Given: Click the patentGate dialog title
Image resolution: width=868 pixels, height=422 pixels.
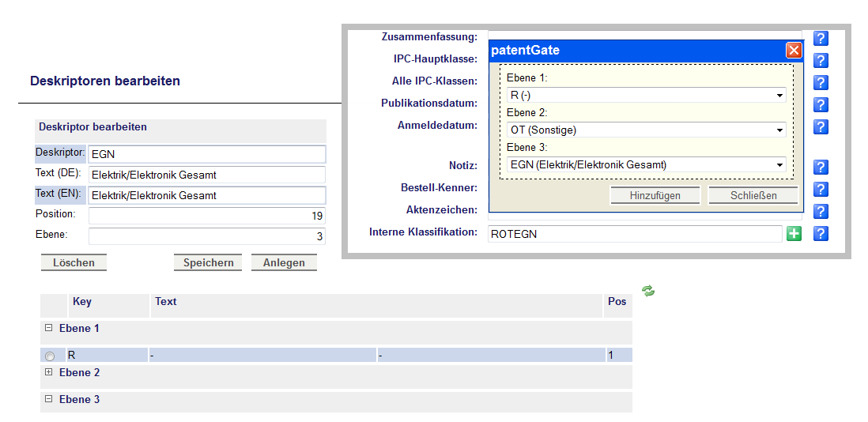Looking at the screenshot, I should (525, 51).
